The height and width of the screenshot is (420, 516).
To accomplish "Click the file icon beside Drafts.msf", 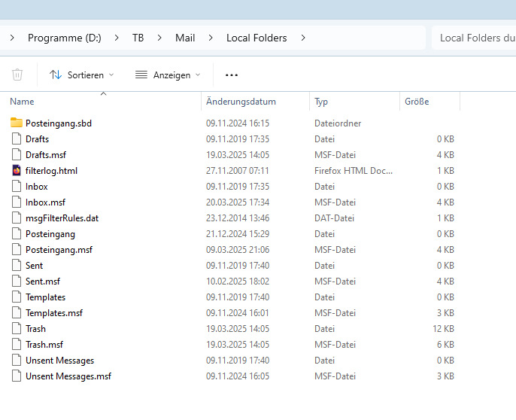I will pyautogui.click(x=17, y=155).
